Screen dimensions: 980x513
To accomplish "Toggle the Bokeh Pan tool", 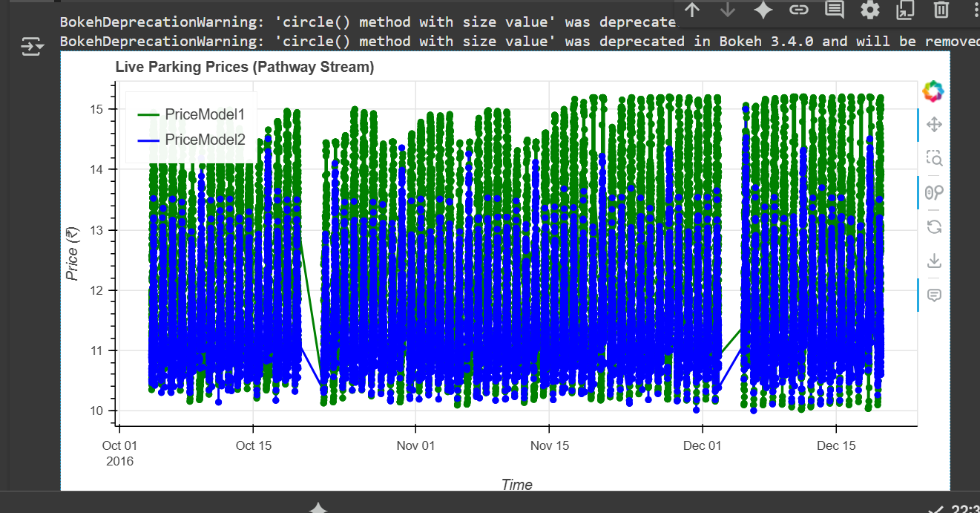I will [x=934, y=124].
